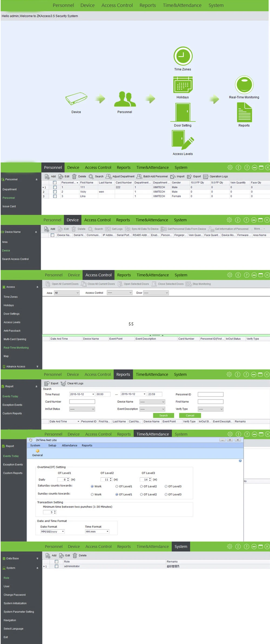Open the Event Description dropdown in report search
Image resolution: width=270 pixels, height=644 pixels.
pos(152,409)
